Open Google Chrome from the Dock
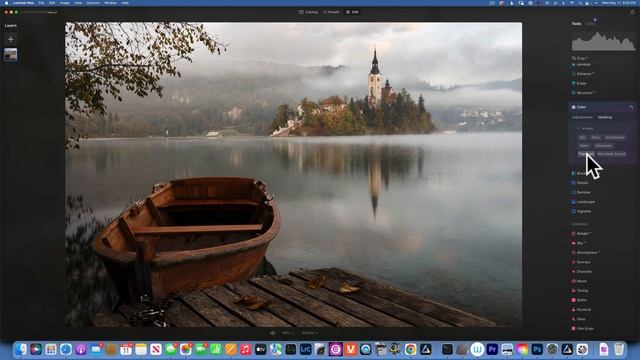Image resolution: width=640 pixels, height=360 pixels. [411, 349]
